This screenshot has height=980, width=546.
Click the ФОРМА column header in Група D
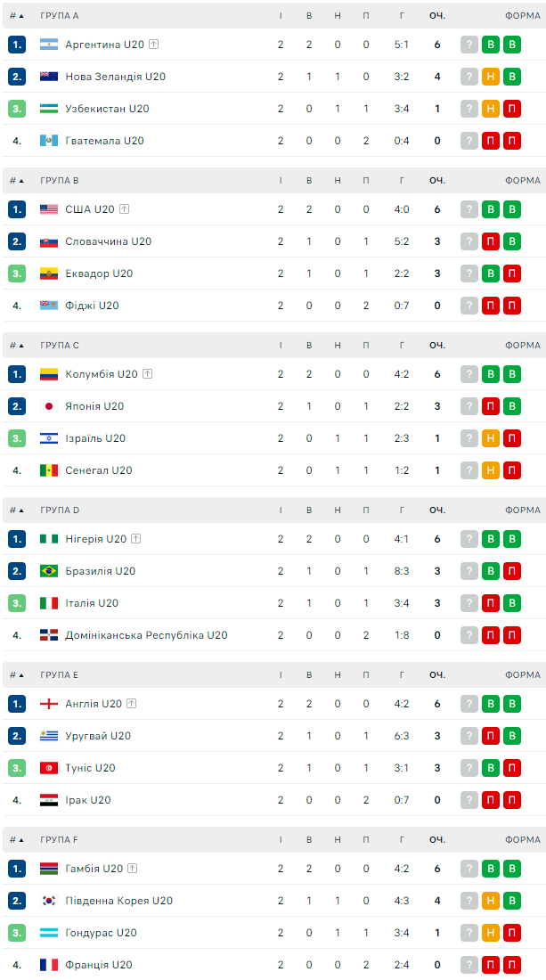tap(522, 510)
